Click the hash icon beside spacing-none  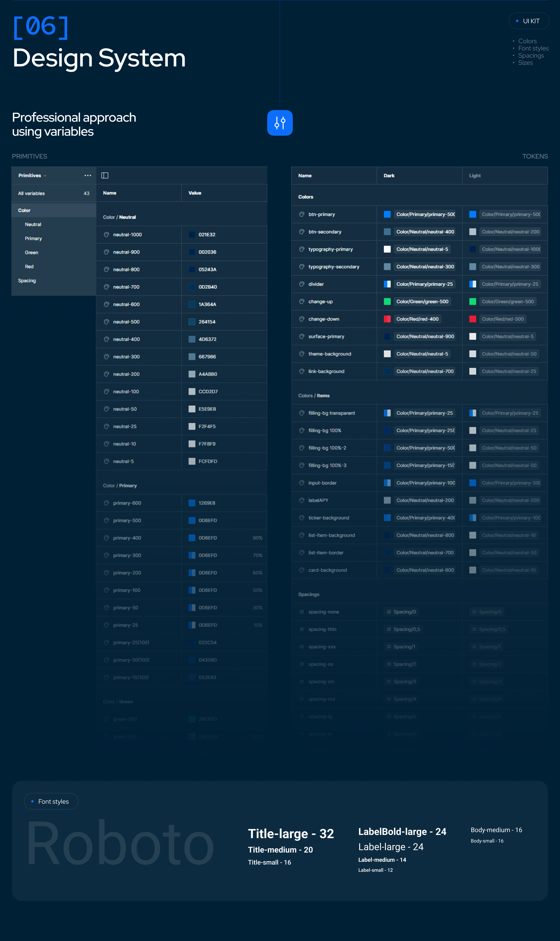302,612
